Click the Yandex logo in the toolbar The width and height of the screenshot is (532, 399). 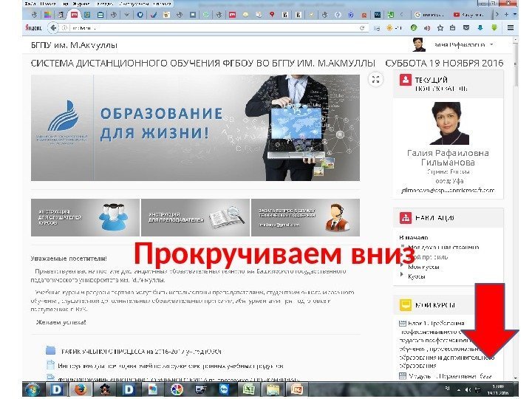[33, 28]
